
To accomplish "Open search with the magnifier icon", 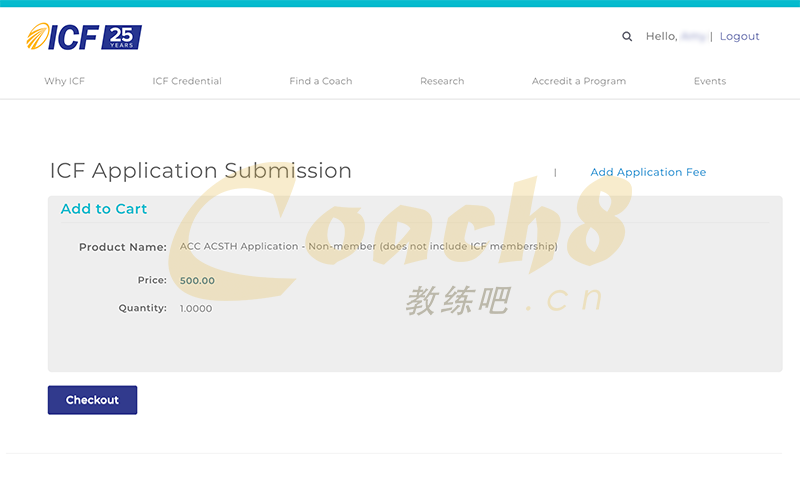I will 627,37.
